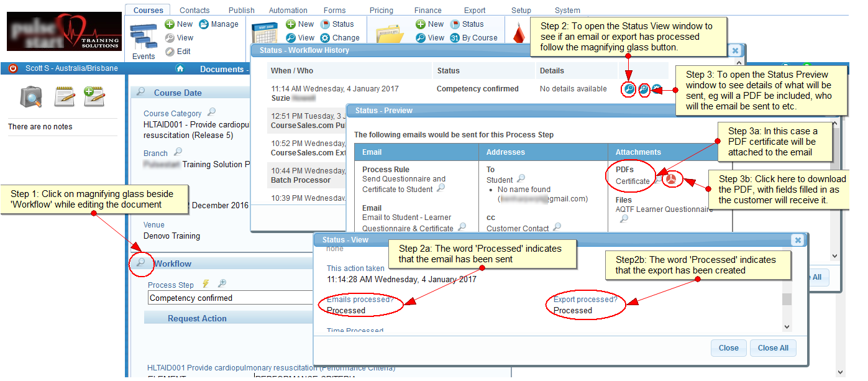Click magnifier beside Questionnaire & Certificate email
The width and height of the screenshot is (868, 381).
461,227
